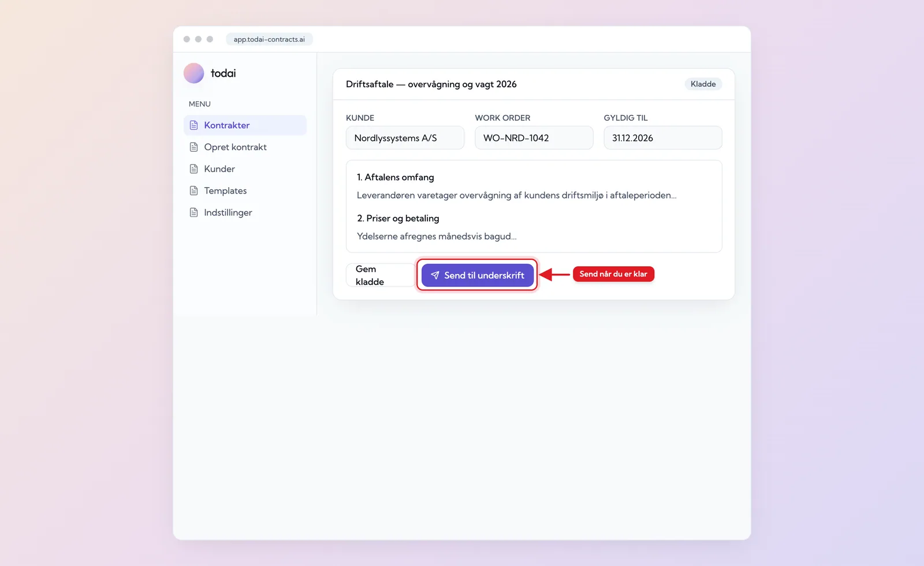The width and height of the screenshot is (924, 566).
Task: Click the text beginning 'Leverandøren varetager overvågning'
Action: point(516,195)
